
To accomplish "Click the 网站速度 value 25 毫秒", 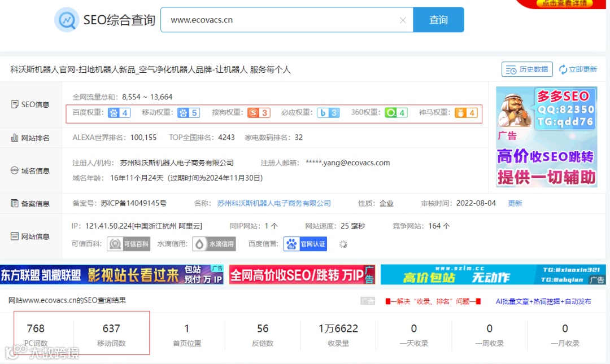I will 353,226.
